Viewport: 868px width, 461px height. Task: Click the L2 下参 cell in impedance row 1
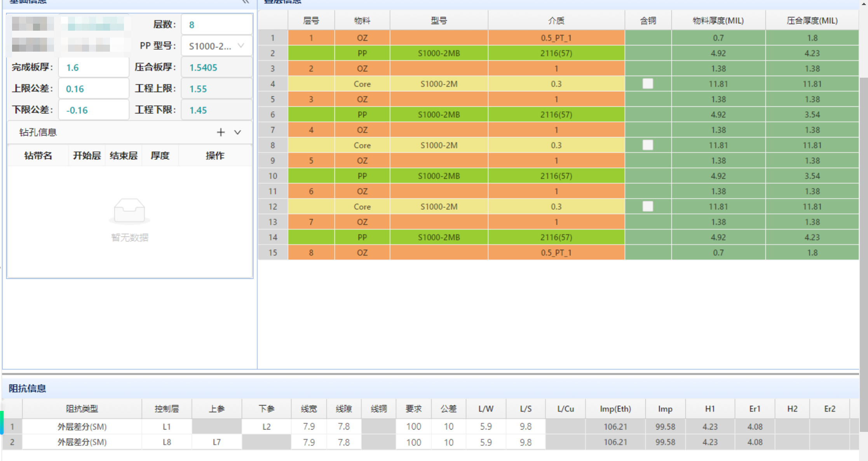click(267, 427)
